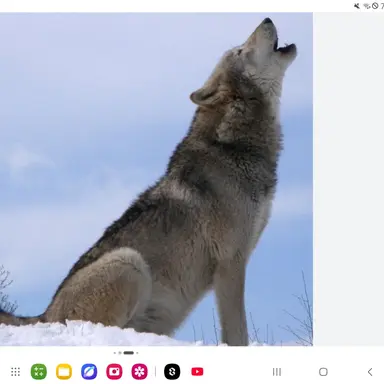Tap the Home navigation button
Image resolution: width=384 pixels, height=384 pixels.
pos(323,372)
